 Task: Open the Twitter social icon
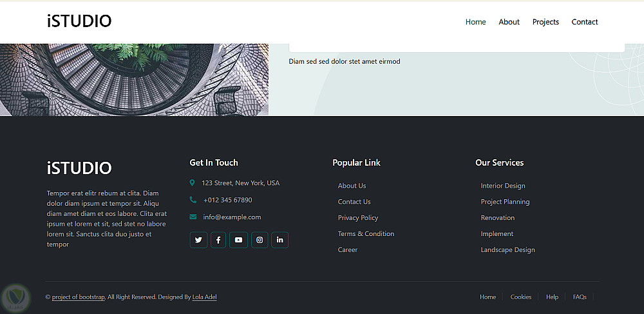198,240
